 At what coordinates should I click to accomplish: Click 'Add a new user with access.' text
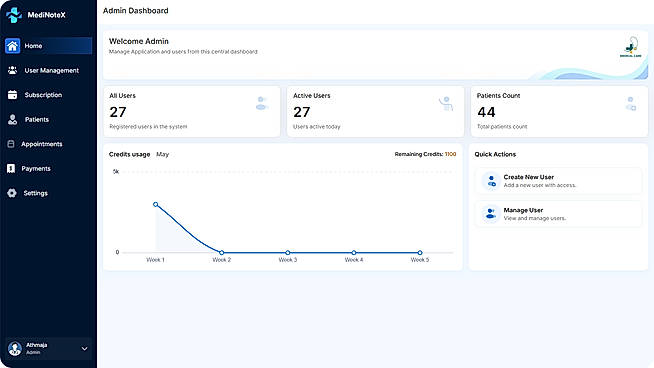pos(540,185)
